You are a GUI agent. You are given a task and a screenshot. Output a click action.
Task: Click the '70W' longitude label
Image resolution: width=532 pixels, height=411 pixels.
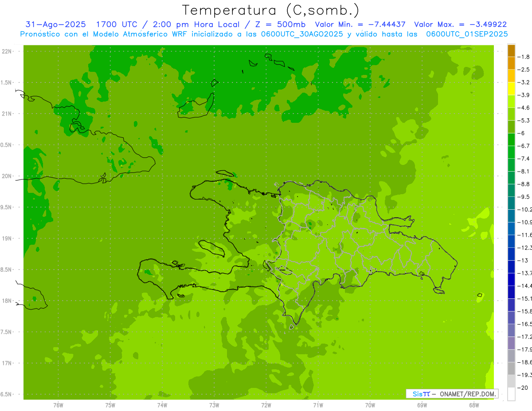point(370,405)
